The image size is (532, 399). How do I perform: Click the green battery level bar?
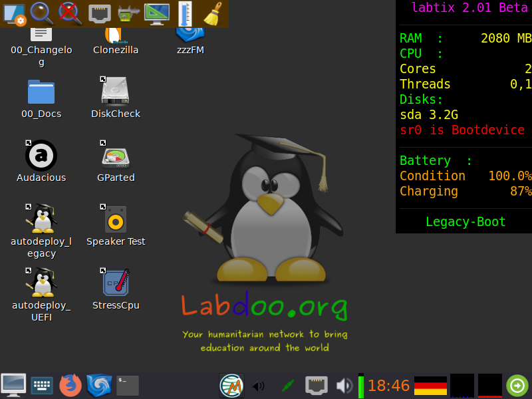361,386
